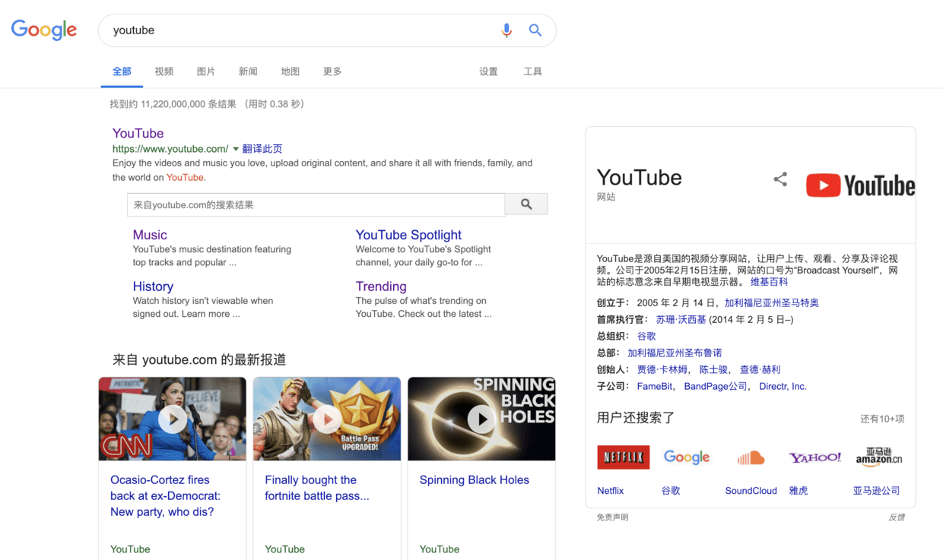The width and height of the screenshot is (943, 560).
Task: Click the share icon in YouTube panel
Action: (x=780, y=179)
